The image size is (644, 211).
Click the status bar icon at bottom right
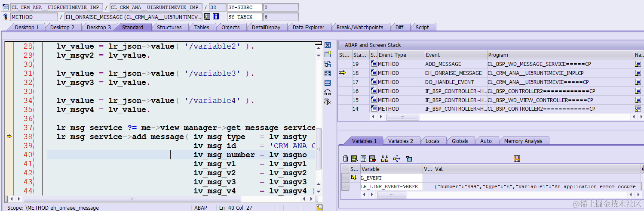point(319,208)
